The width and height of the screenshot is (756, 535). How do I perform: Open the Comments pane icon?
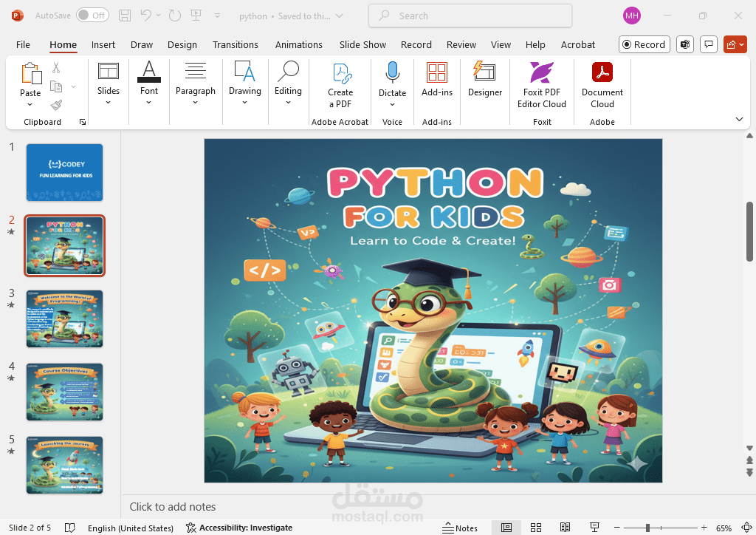[x=708, y=44]
